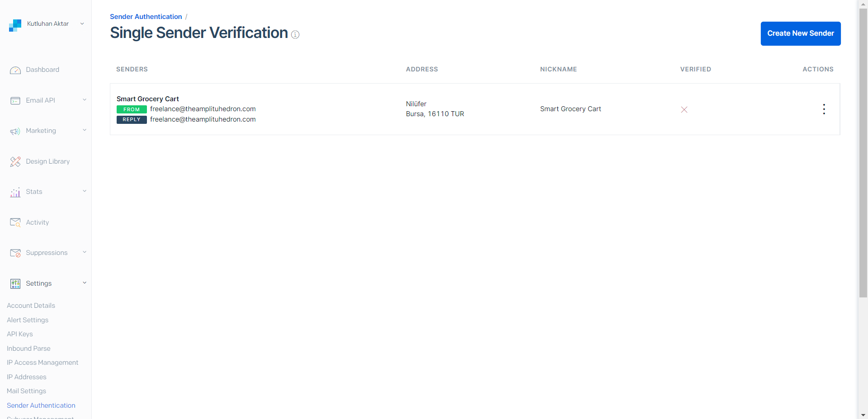Click the info icon beside page title

point(295,34)
